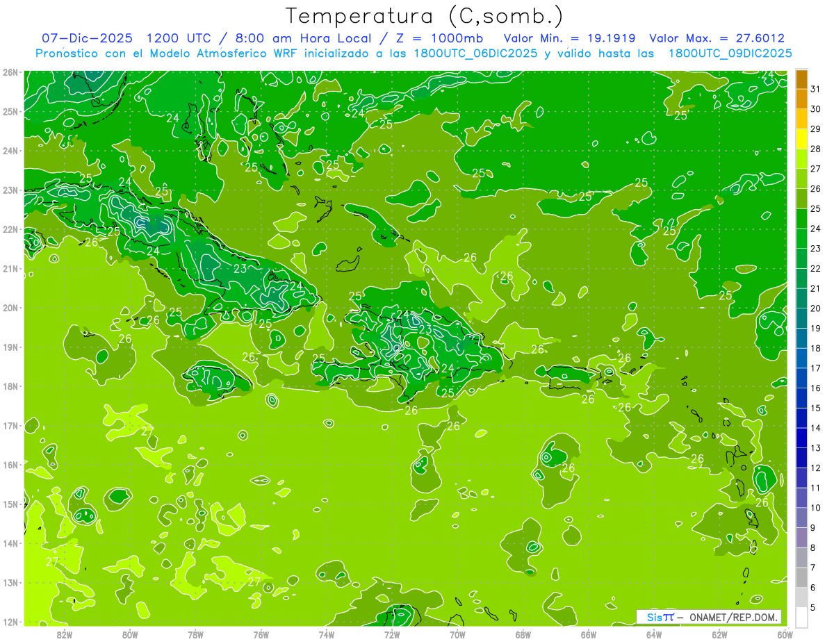Click the color bar label "31"
The image size is (834, 644).
pos(815,90)
